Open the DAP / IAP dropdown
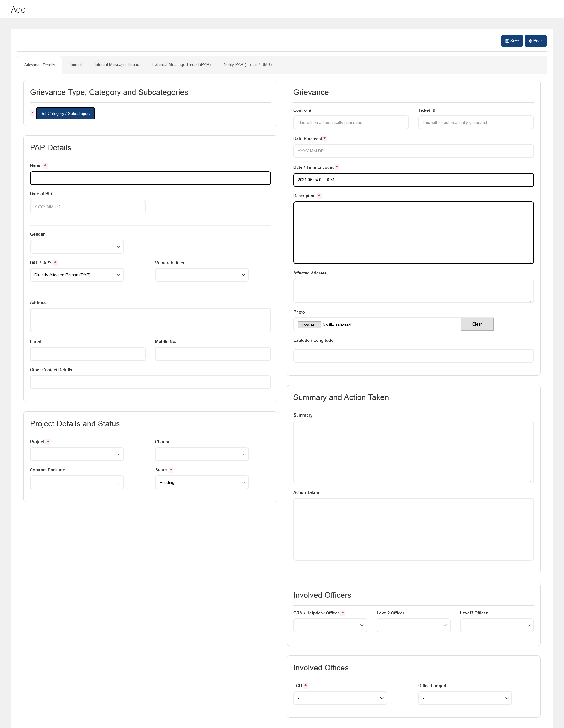 pos(77,275)
